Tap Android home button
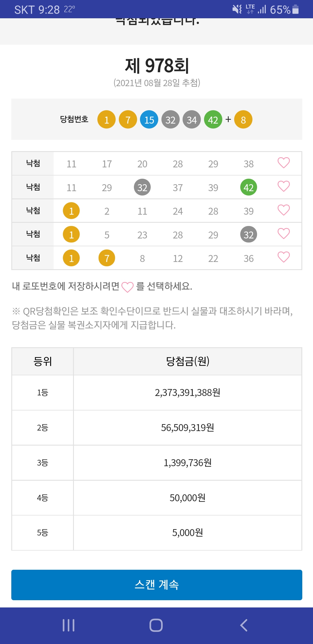Image resolution: width=313 pixels, height=644 pixels. (x=156, y=625)
